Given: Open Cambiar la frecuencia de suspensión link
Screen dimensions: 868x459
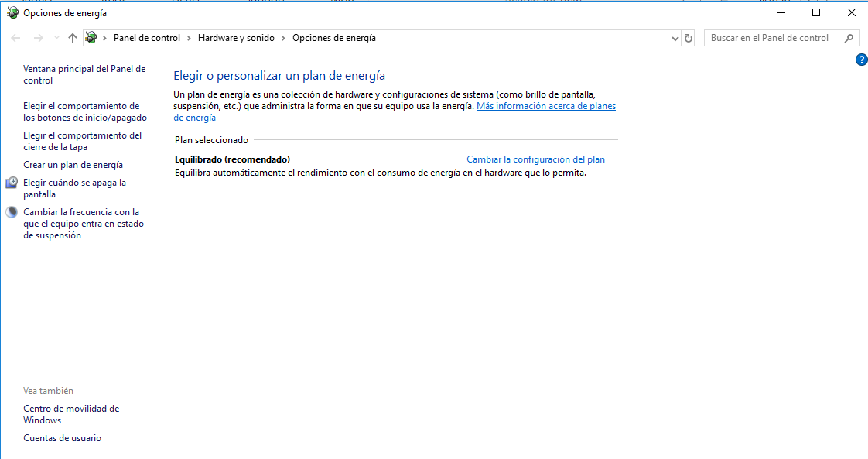Looking at the screenshot, I should 84,223.
